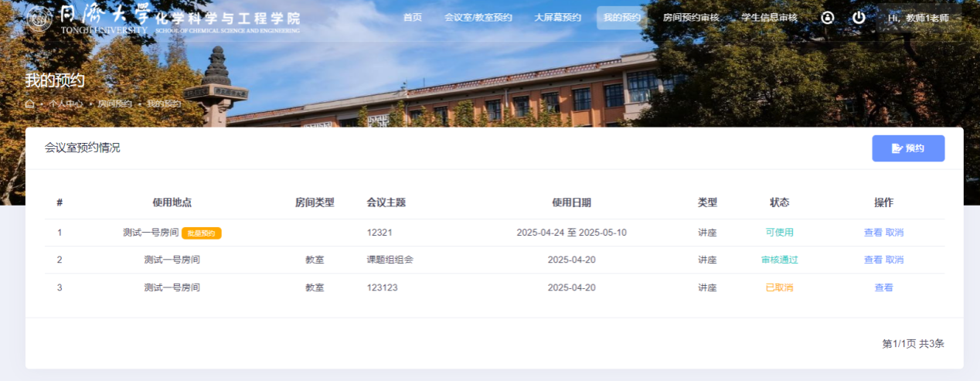
Task: Click the blue 预约 button
Action: tap(908, 148)
